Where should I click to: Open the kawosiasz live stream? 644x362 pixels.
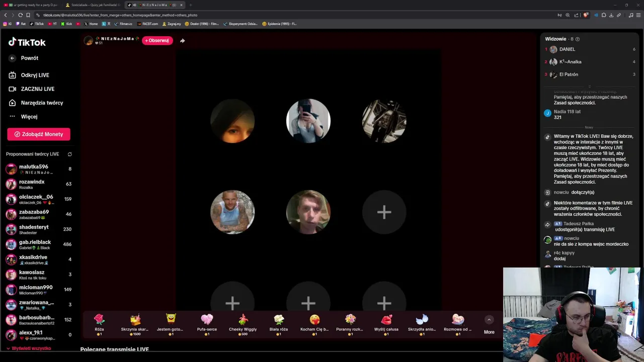[38, 275]
